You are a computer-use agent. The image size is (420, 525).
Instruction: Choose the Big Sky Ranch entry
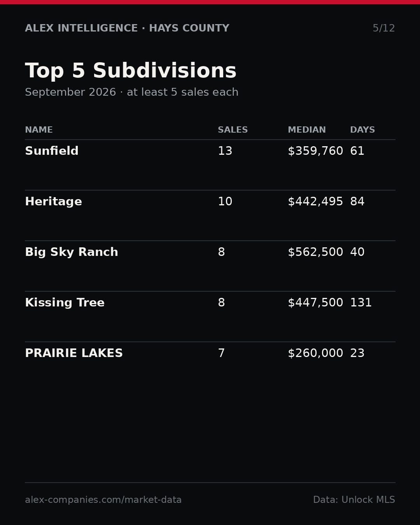coord(72,252)
